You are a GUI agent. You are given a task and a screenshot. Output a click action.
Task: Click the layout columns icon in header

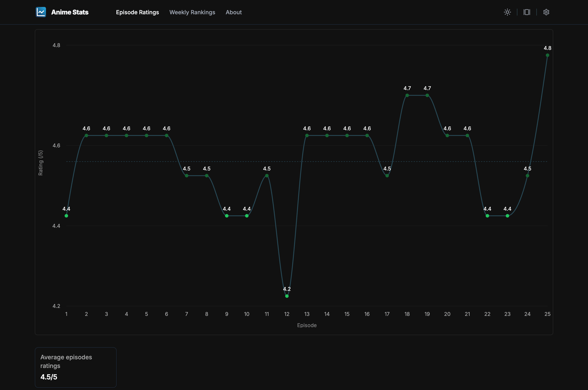pos(527,12)
